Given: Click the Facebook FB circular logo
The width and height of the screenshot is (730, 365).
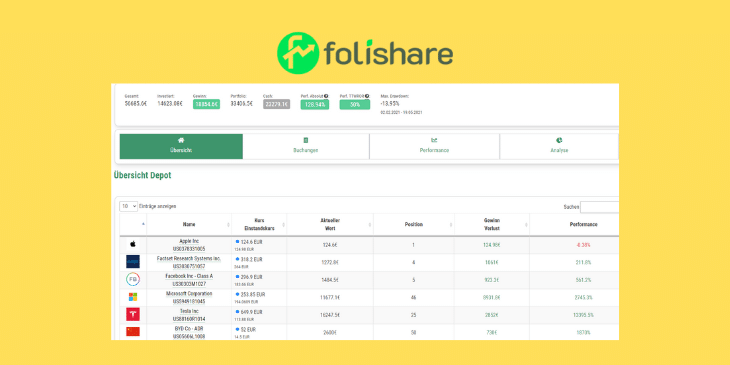Looking at the screenshot, I should click(x=133, y=279).
